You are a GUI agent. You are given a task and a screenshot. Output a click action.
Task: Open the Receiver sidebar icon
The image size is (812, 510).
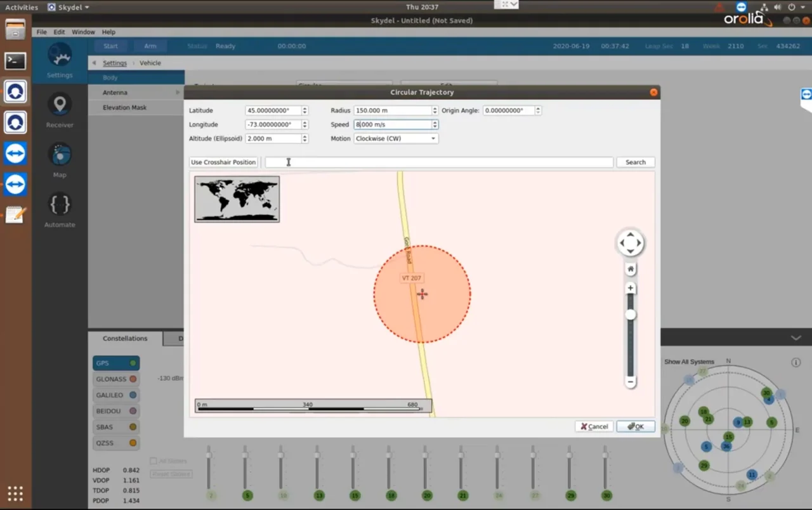60,110
